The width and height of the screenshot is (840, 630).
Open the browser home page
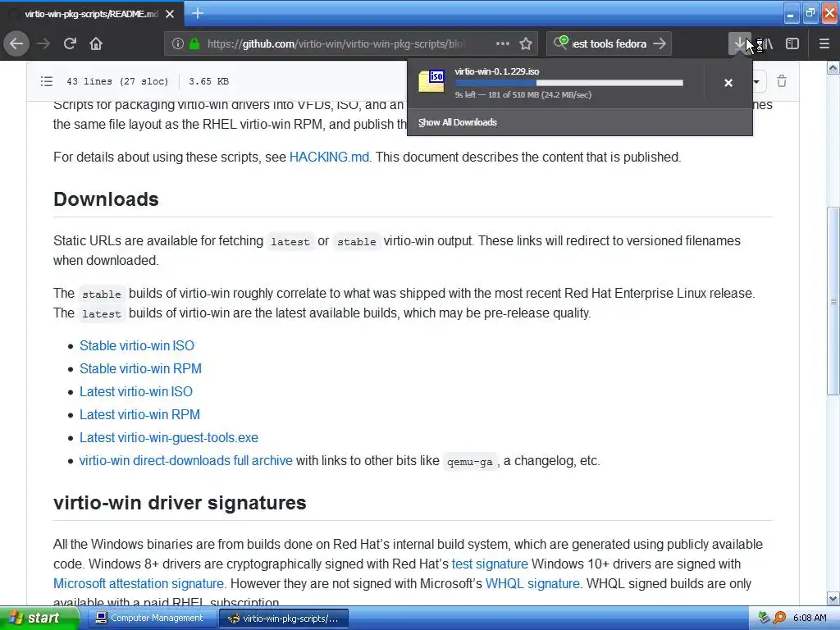[x=96, y=43]
